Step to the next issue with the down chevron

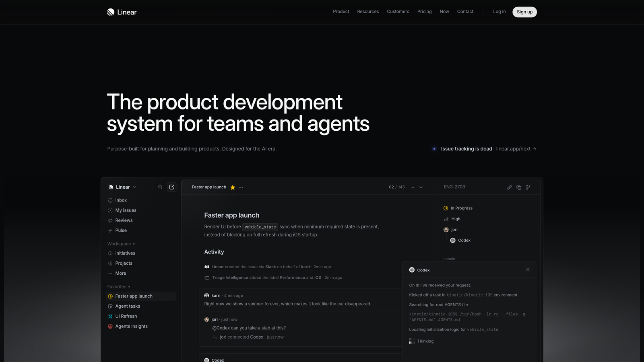pos(421,187)
